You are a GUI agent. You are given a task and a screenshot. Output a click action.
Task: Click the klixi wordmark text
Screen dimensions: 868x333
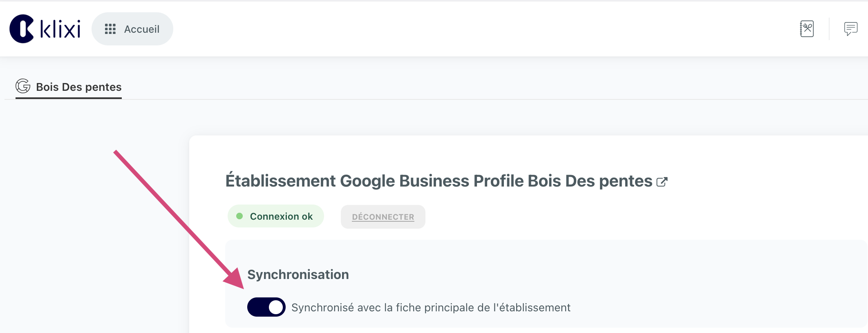coord(60,29)
